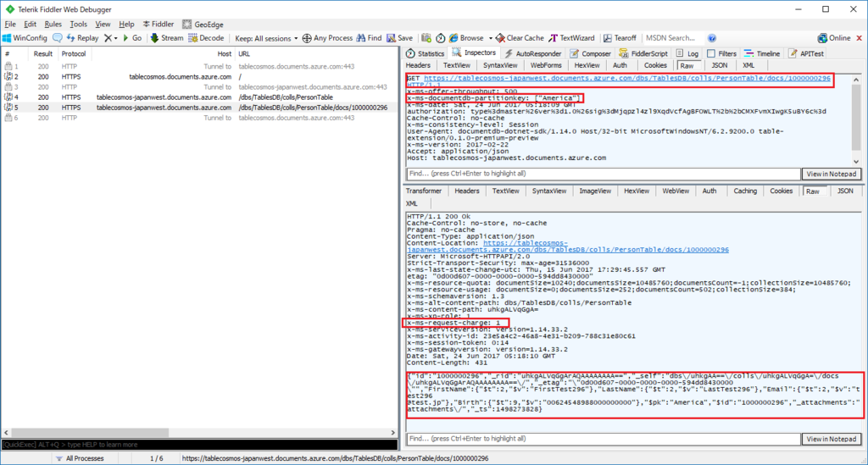Sort sessions by the Host column header
The image size is (868, 465).
[224, 53]
